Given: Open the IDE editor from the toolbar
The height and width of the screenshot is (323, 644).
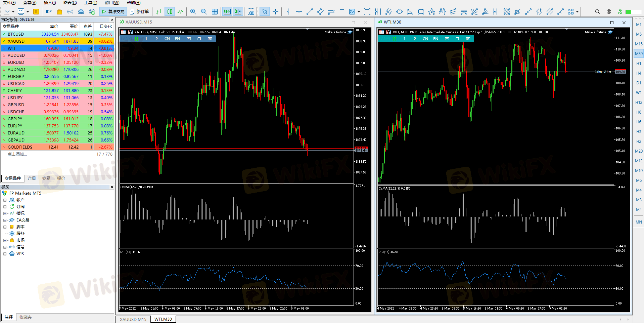Looking at the screenshot, I should tap(49, 12).
